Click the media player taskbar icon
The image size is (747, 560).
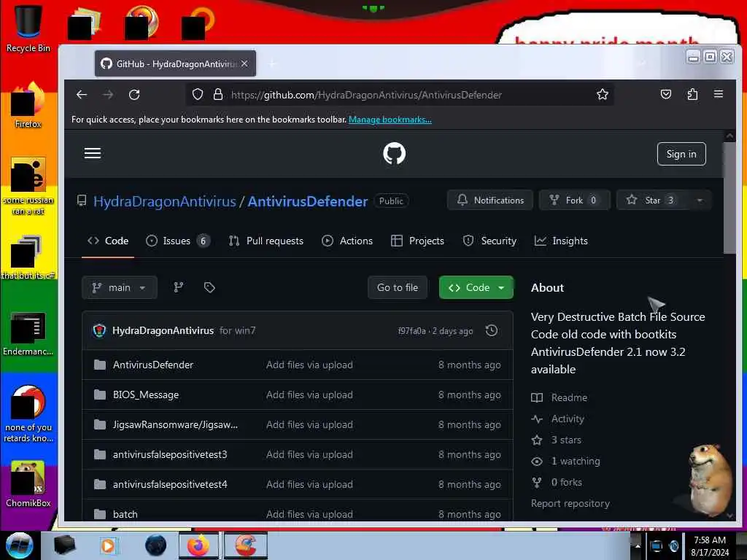[x=108, y=545]
